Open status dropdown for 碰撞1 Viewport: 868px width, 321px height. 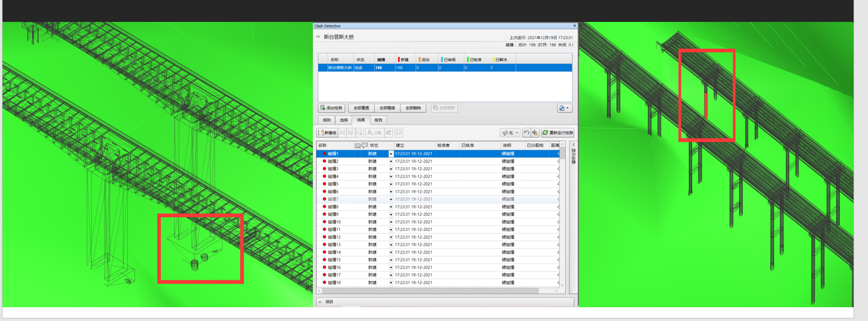[x=391, y=154]
